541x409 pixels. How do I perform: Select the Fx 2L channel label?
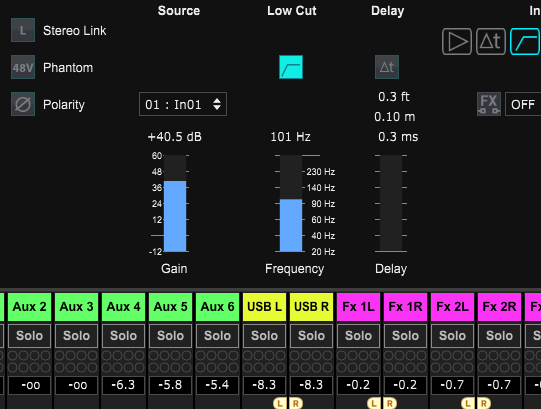click(x=452, y=307)
